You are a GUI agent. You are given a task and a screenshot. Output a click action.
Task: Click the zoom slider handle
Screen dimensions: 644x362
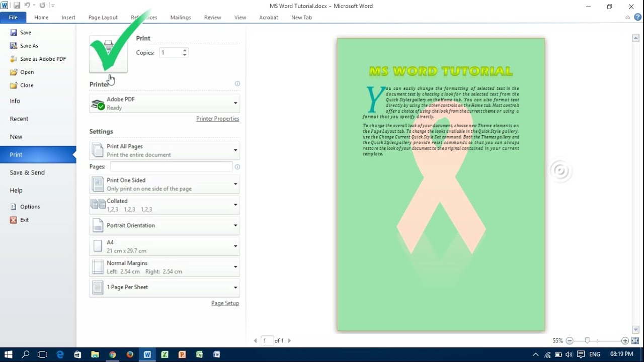[587, 340]
